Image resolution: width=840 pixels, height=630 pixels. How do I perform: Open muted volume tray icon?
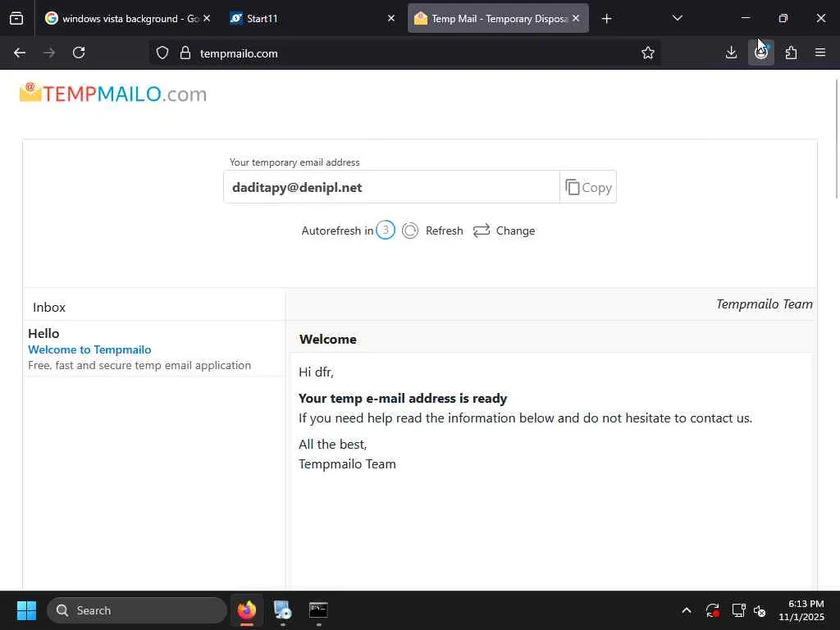point(760,610)
